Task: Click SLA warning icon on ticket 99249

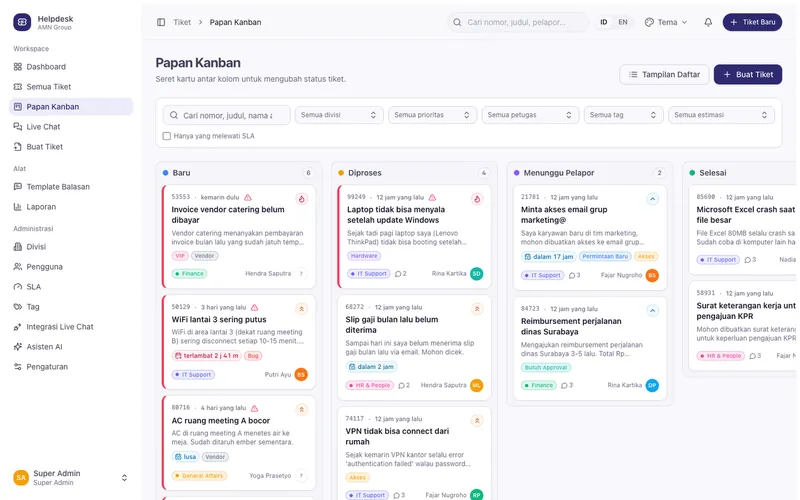Action: 432,197
